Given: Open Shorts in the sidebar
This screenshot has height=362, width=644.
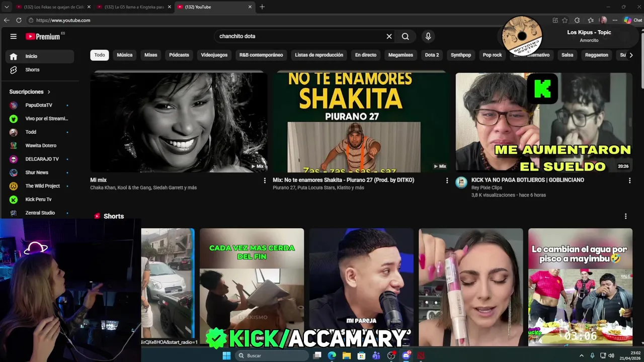Looking at the screenshot, I should coord(39,70).
